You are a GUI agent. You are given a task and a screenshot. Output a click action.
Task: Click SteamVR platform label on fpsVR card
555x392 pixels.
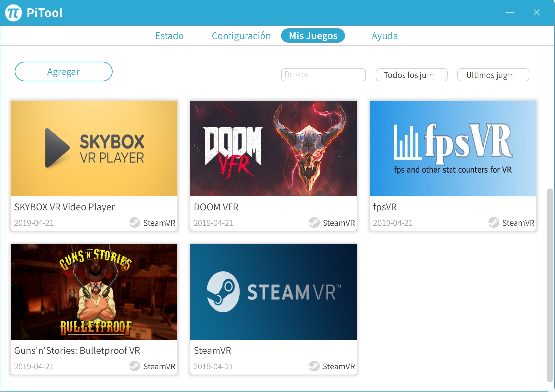click(518, 223)
